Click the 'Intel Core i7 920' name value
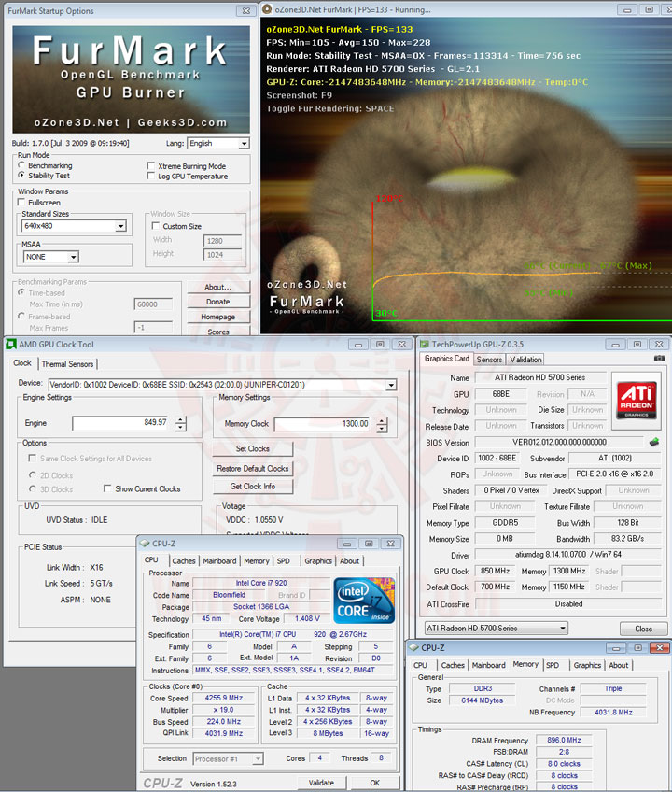The height and width of the screenshot is (792, 672). point(261,583)
